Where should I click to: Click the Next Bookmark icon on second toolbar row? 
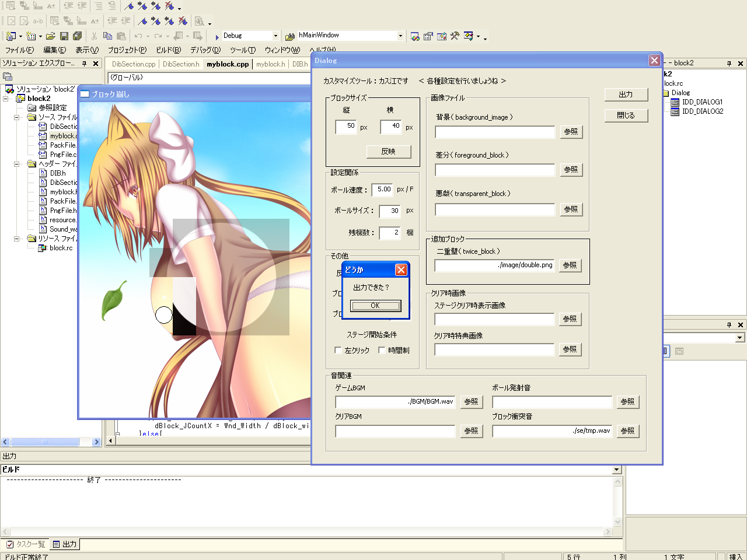(156, 21)
